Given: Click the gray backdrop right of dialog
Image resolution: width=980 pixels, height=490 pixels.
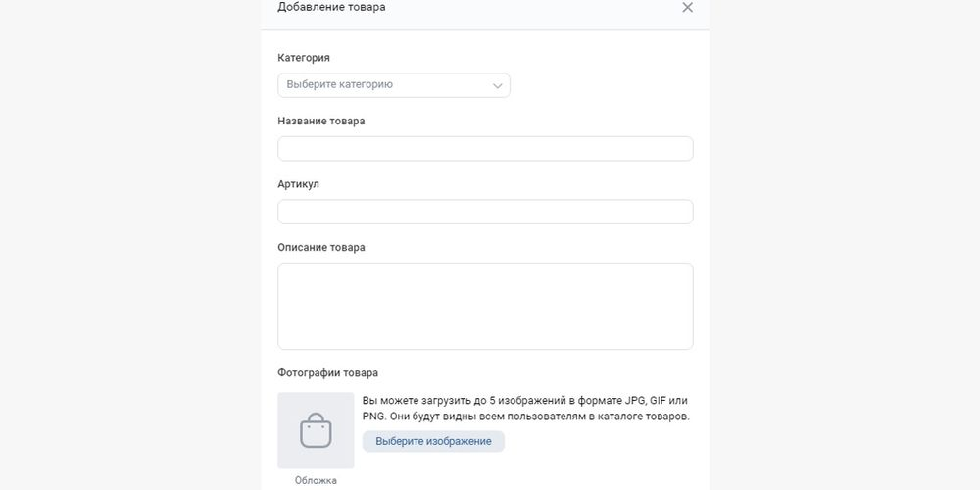Looking at the screenshot, I should coord(845,245).
